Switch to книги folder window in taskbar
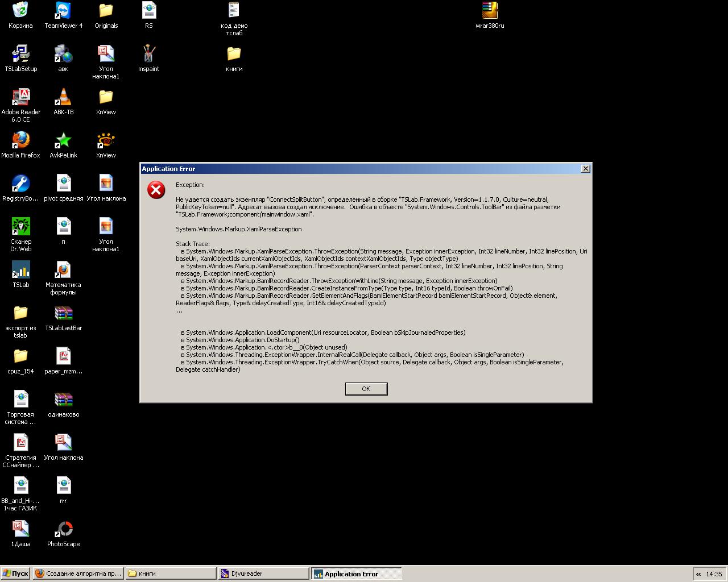 171,573
